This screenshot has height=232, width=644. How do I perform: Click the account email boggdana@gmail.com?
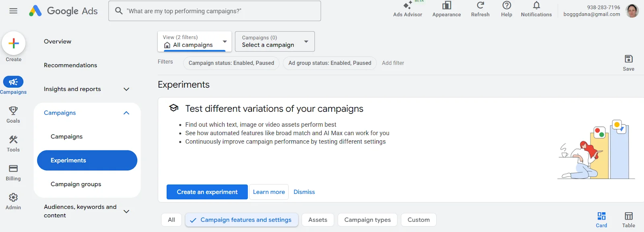click(592, 14)
